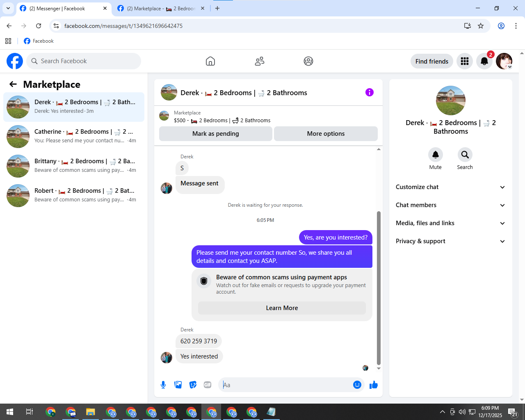Screen dimensions: 525x420
Task: Click 'Yes, are you interested?' message
Action: [336, 237]
